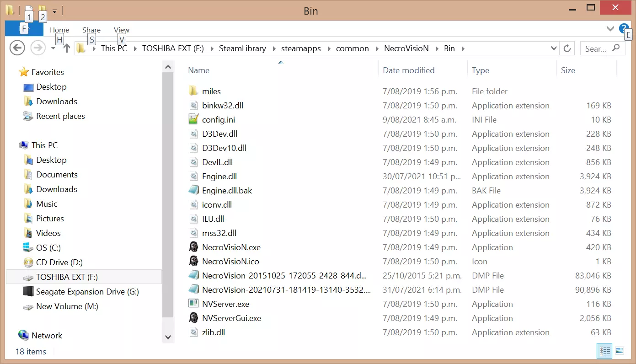The image size is (636, 364).
Task: Select Documents in the navigation pane
Action: (57, 175)
